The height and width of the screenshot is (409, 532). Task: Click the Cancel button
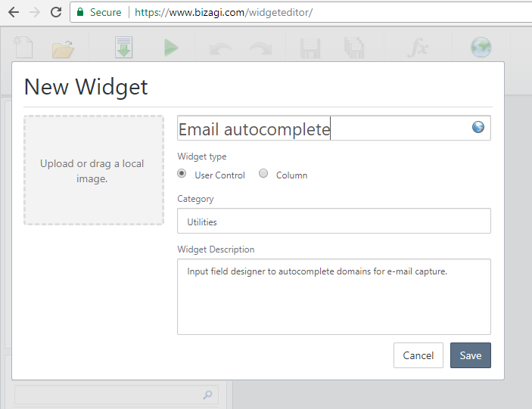418,355
